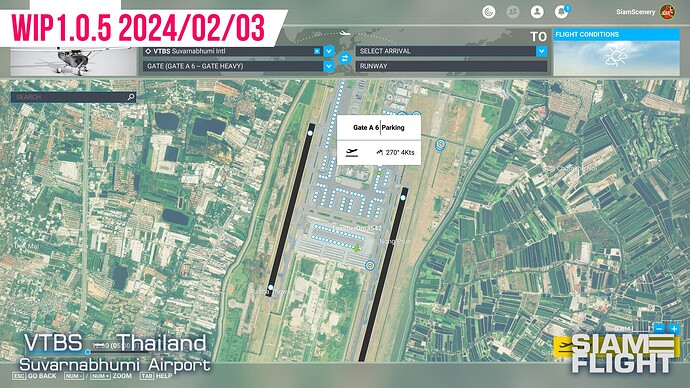Viewport: 690px width, 388px height.
Task: Click the 270° 4Kts wind info
Action: (395, 153)
